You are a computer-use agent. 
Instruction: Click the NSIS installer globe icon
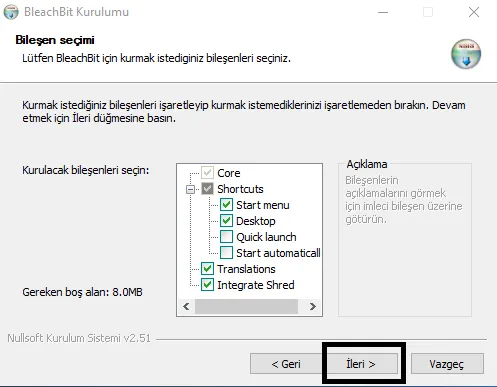coord(466,54)
